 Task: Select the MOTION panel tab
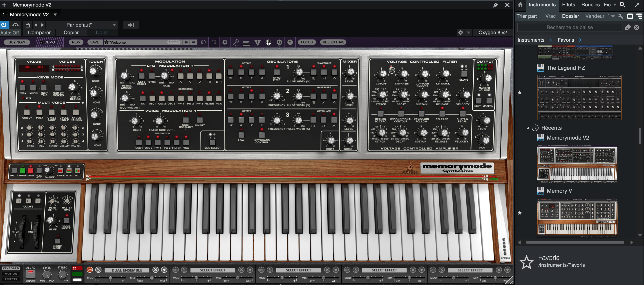point(11,274)
